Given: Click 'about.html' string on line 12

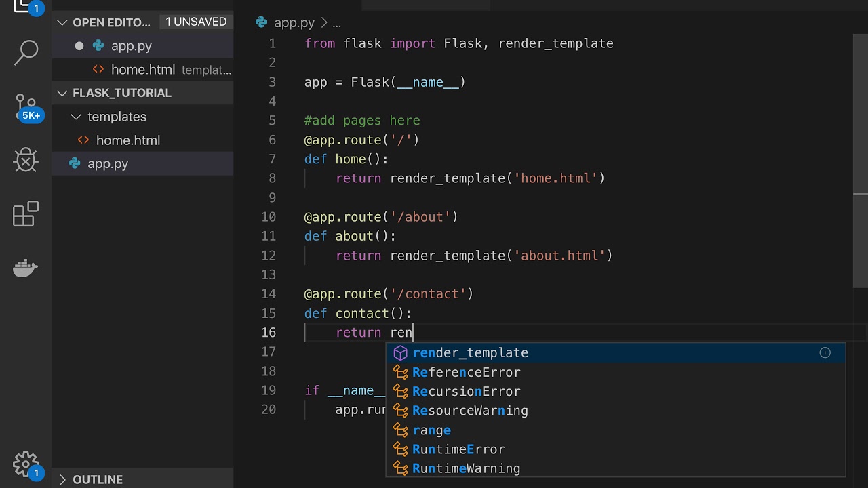Looking at the screenshot, I should [x=559, y=256].
